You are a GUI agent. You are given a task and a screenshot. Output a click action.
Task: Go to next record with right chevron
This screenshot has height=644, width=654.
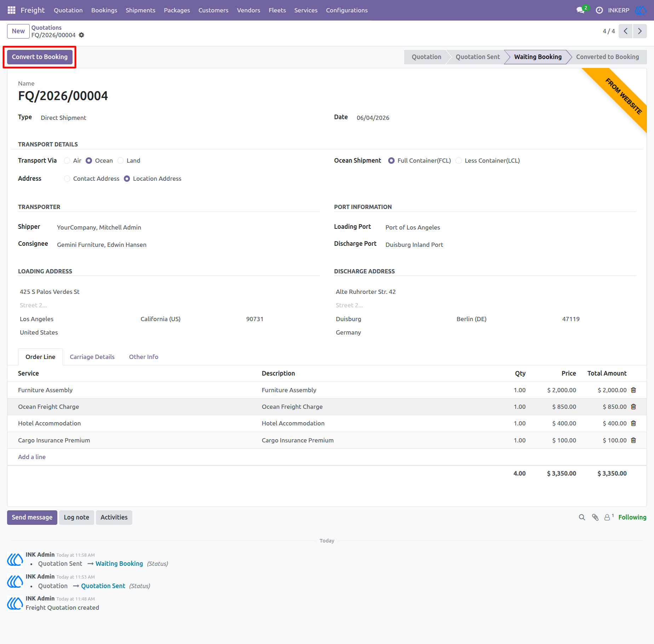(640, 31)
